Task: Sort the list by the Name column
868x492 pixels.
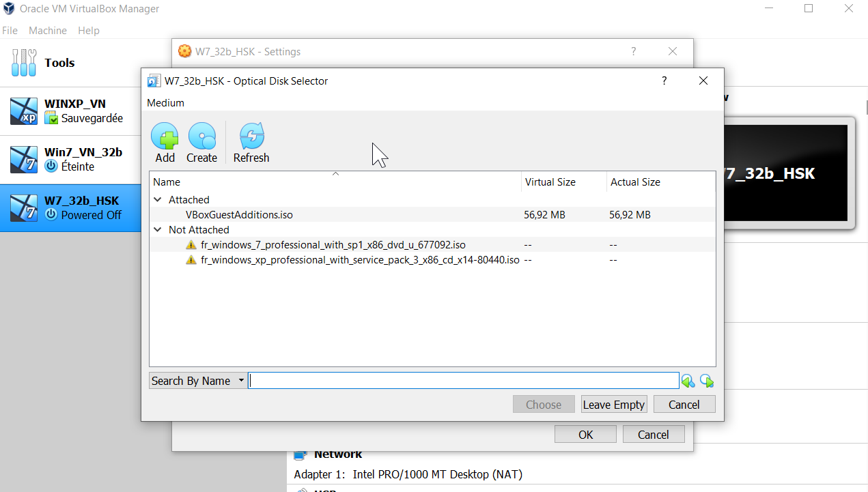Action: 335,182
